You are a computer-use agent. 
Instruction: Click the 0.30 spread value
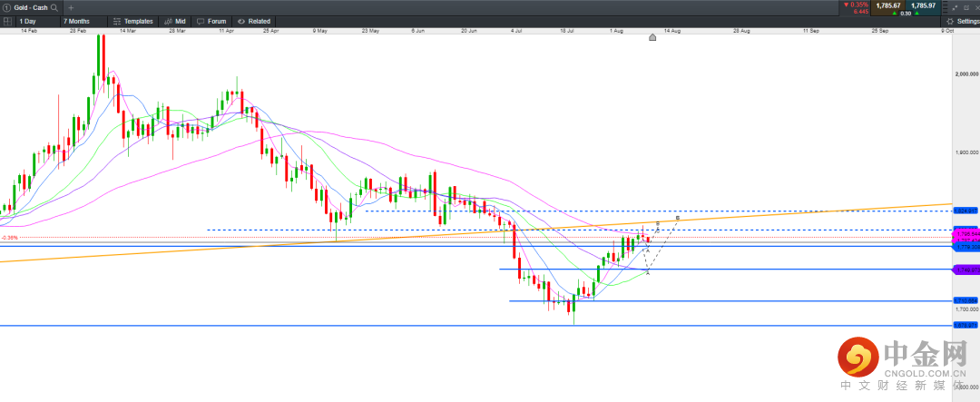pos(905,13)
